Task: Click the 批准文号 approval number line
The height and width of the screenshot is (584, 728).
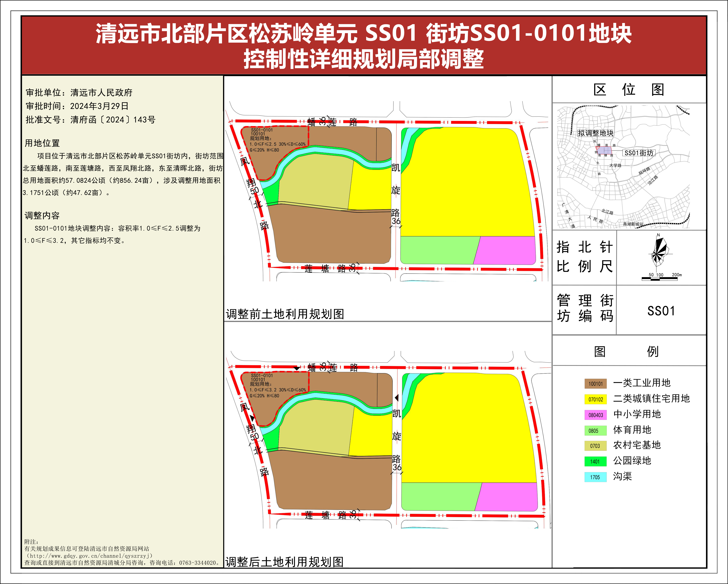Action: [91, 120]
